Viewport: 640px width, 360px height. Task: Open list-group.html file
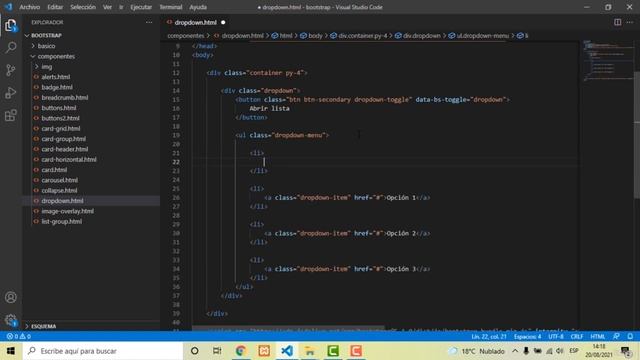(x=62, y=221)
